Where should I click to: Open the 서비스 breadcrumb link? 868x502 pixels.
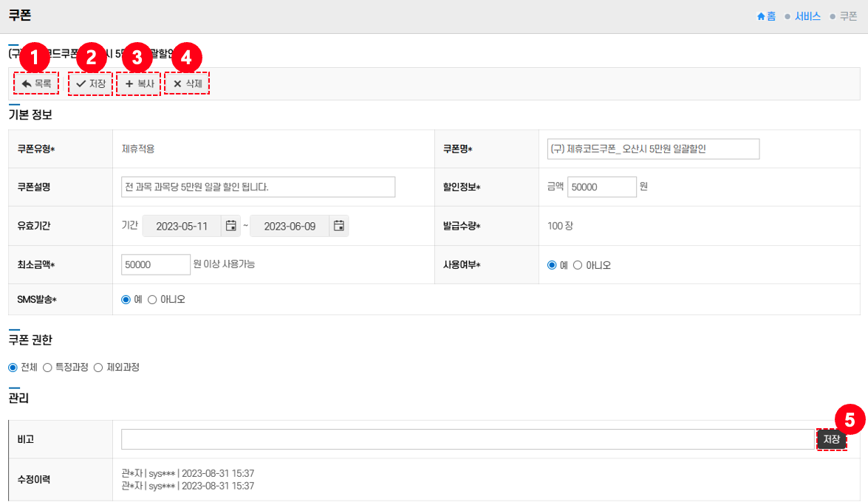pyautogui.click(x=807, y=16)
